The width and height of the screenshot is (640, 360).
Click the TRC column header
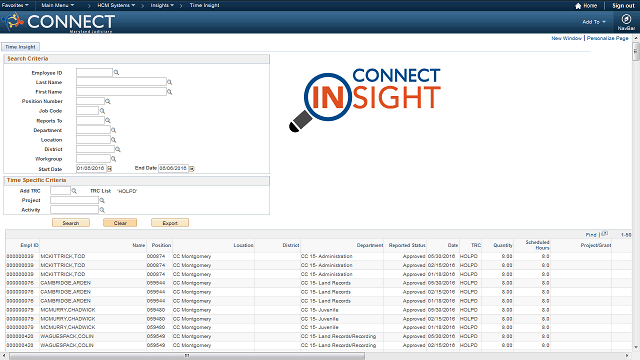click(x=476, y=245)
